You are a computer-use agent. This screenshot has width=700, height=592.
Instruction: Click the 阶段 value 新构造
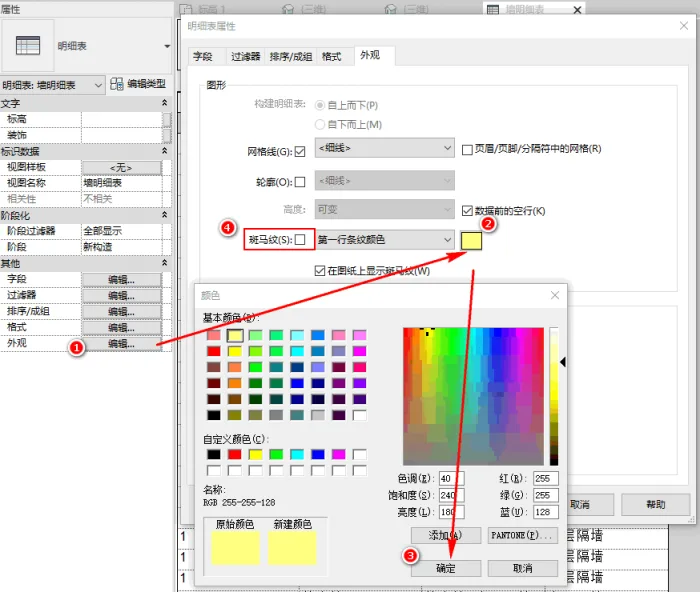[121, 247]
